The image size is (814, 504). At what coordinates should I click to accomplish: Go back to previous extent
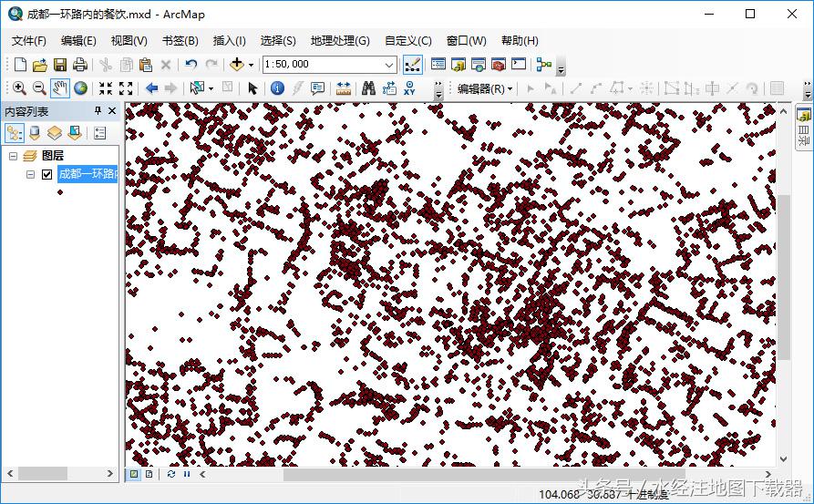point(151,88)
